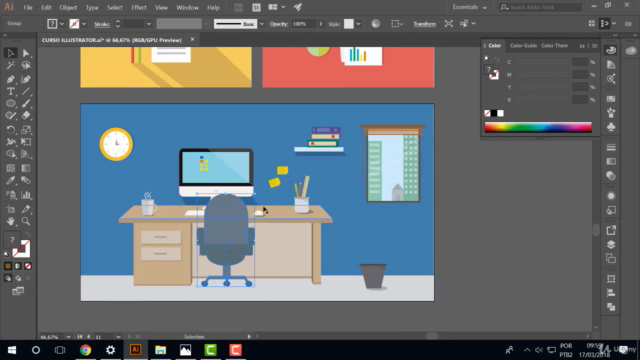Select the Eraser tool
The height and width of the screenshot is (360, 640).
(26, 116)
